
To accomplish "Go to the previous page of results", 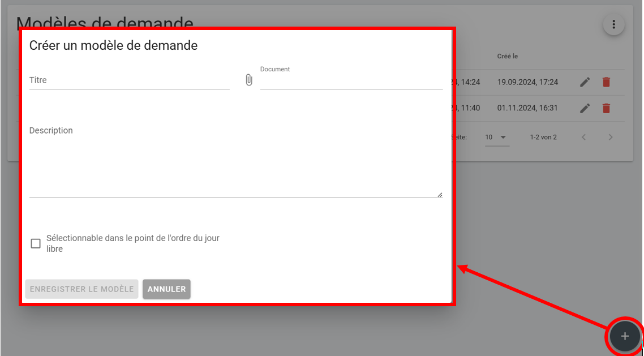I will click(x=584, y=137).
